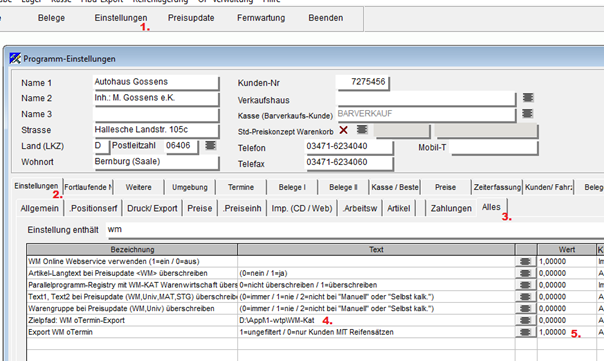Open the Kunden/ Fahrz tab
Screen dimensions: 604x361
coord(549,187)
